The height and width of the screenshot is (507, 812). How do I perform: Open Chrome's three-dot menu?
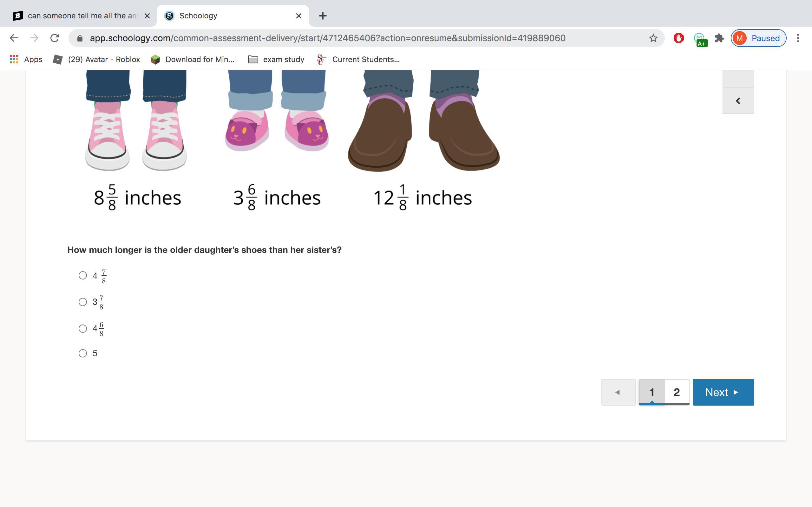point(798,38)
